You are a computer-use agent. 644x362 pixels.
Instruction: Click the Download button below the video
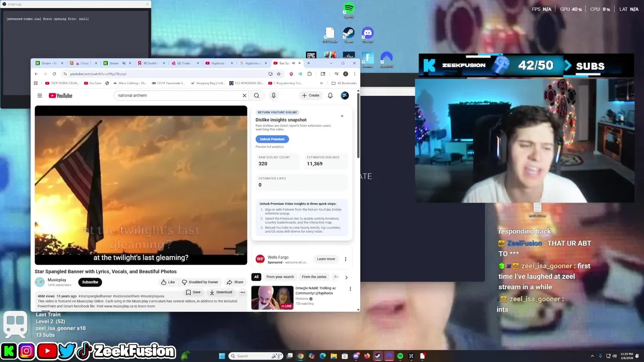(221, 292)
